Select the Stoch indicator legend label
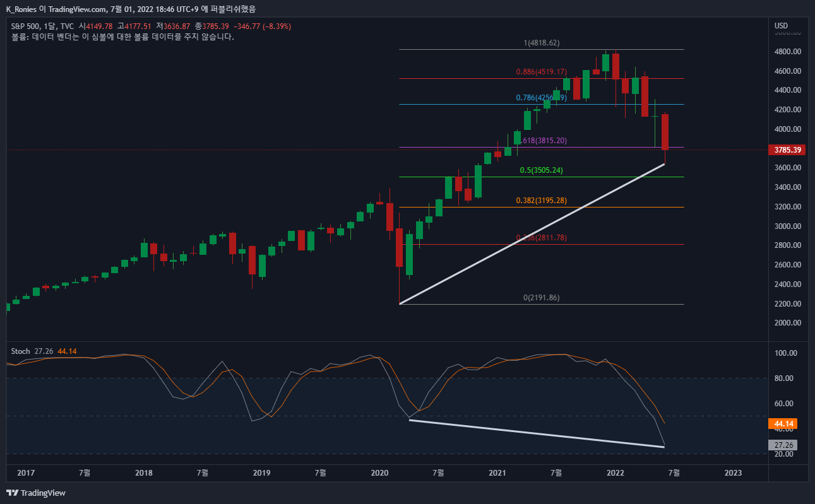This screenshot has width=815, height=504. (20, 351)
